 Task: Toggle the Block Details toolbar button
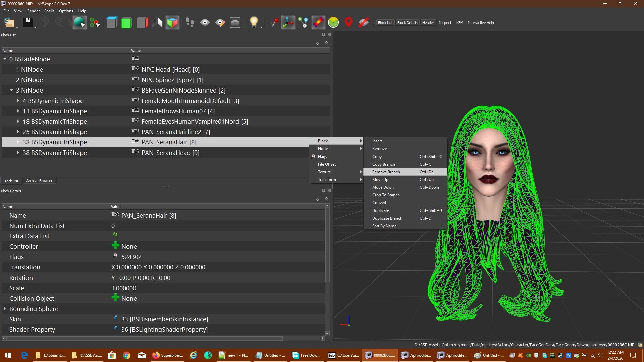click(407, 23)
